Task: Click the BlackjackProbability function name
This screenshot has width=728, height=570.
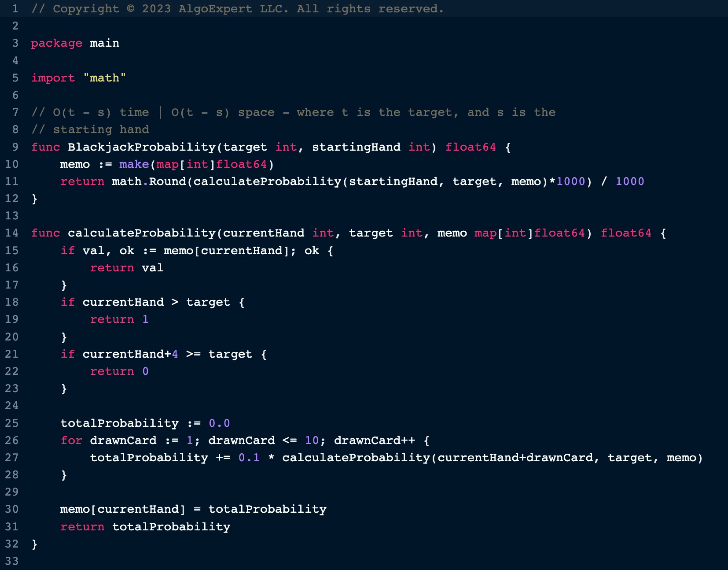Action: [141, 147]
